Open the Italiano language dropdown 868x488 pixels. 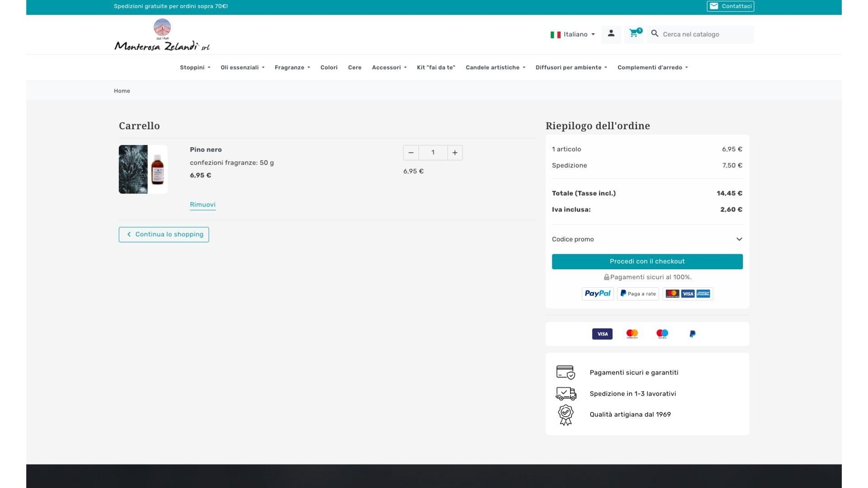click(572, 34)
